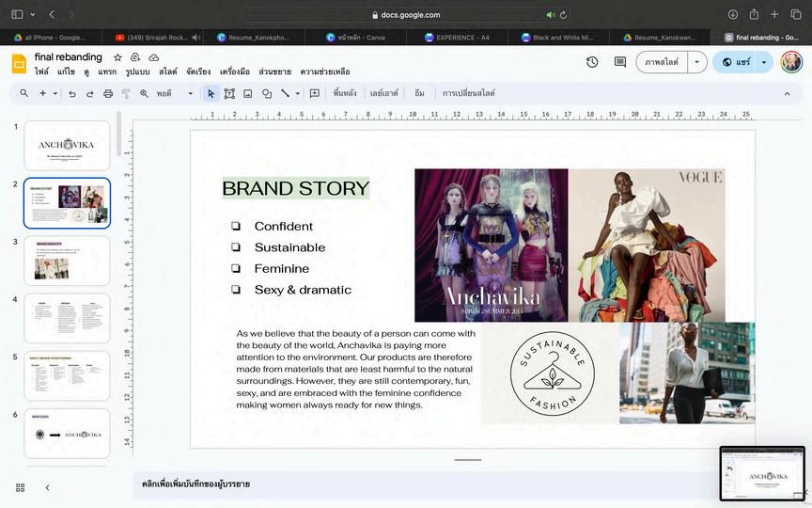Select the Sustainable Fashion logo image
The width and height of the screenshot is (812, 508).
[551, 373]
